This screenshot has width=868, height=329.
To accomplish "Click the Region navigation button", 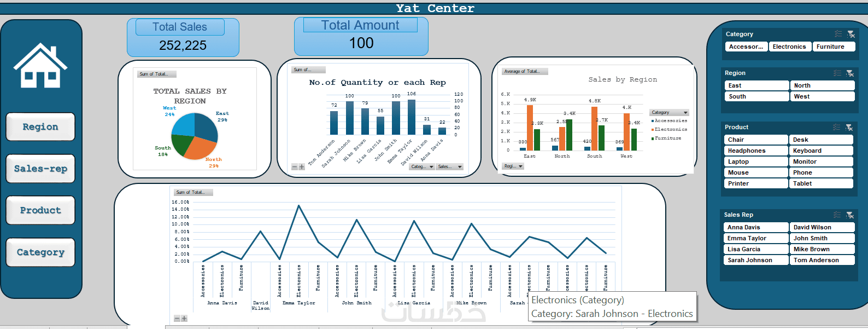I will (40, 127).
